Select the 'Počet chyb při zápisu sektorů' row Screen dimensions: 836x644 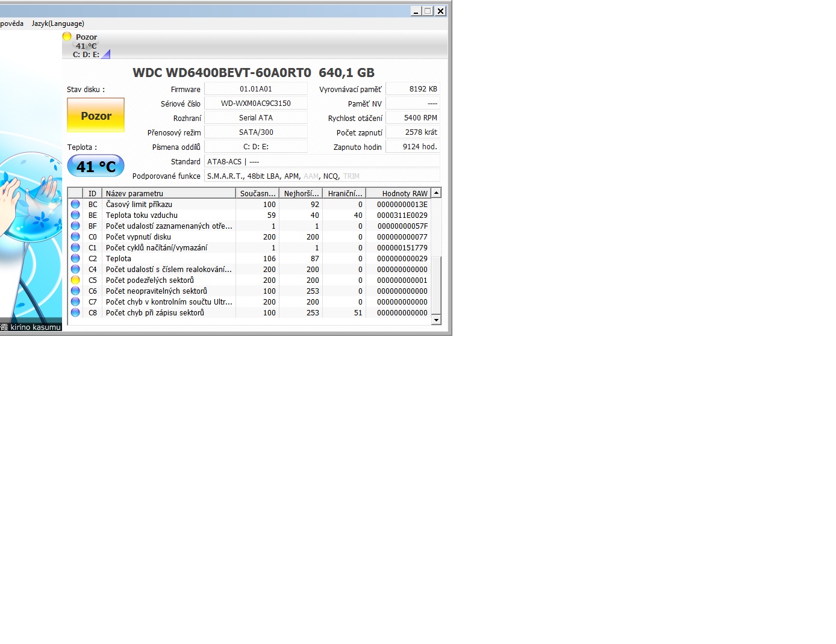(x=250, y=312)
